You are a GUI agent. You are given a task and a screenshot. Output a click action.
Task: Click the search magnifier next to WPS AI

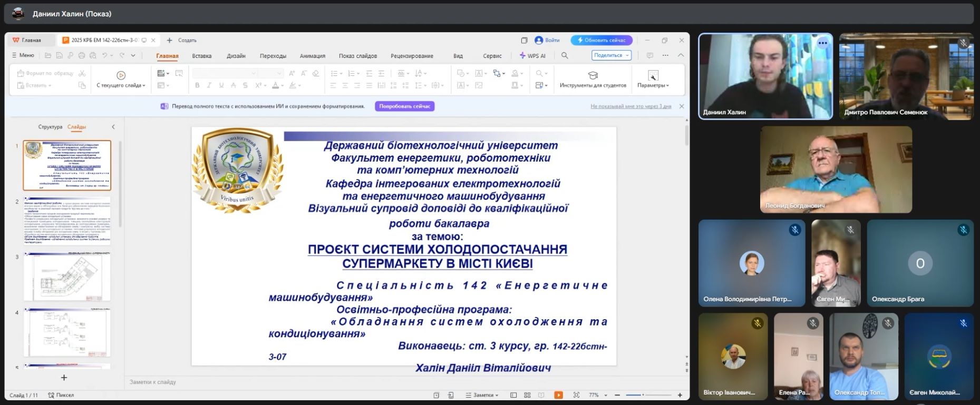pos(565,55)
